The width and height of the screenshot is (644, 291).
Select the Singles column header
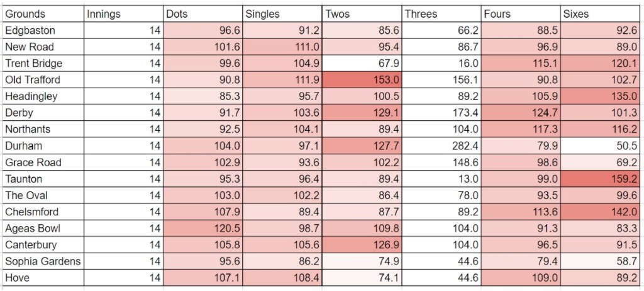[x=282, y=13]
